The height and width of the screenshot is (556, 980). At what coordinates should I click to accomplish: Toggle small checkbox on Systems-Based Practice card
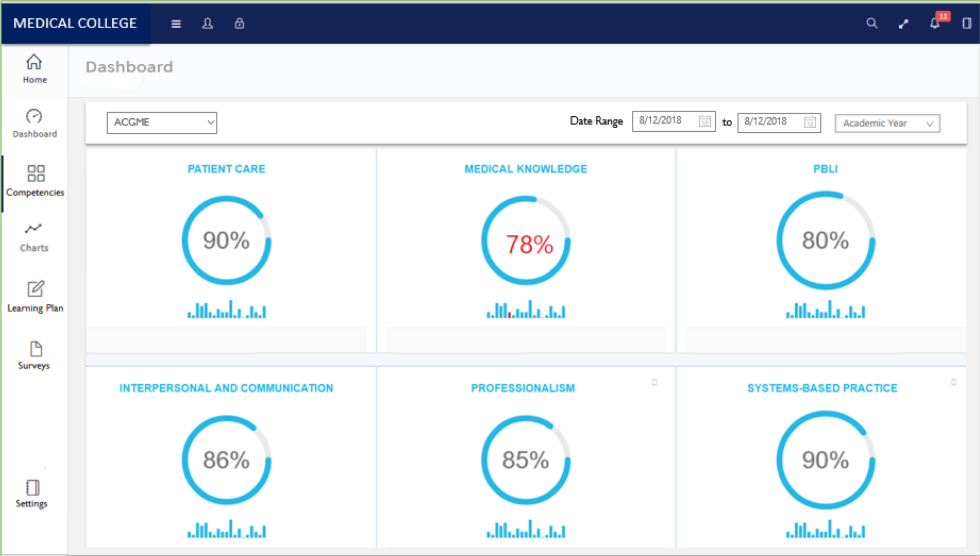953,382
